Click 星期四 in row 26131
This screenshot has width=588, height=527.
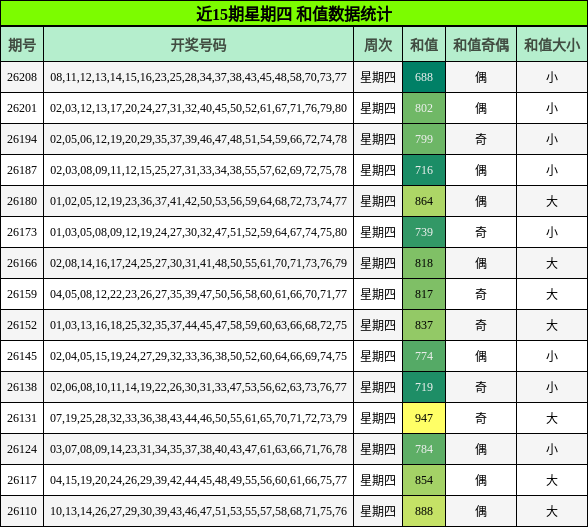pos(378,418)
